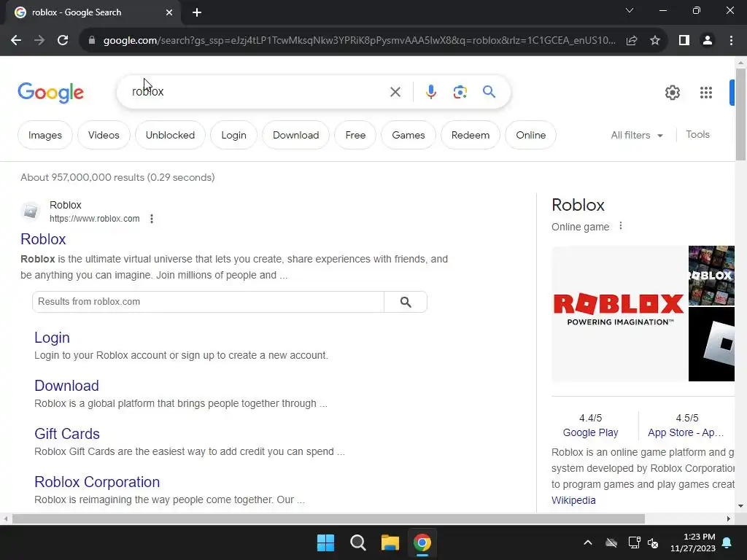This screenshot has width=747, height=560.
Task: Select the Unblocked filter chip
Action: point(171,135)
